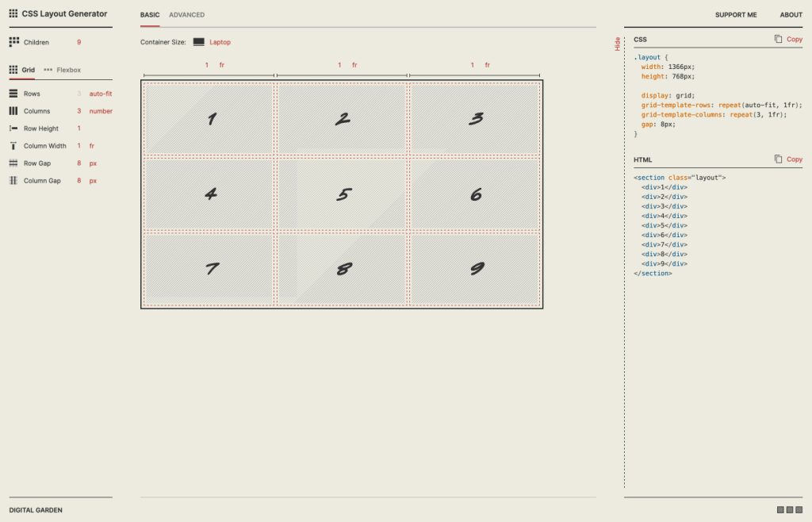Toggle Grid mode in the sidebar
The image size is (812, 522).
click(28, 70)
